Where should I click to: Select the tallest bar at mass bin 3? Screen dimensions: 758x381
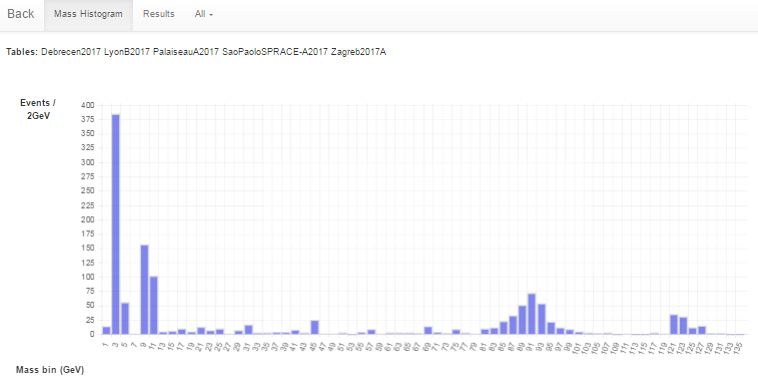tap(116, 224)
